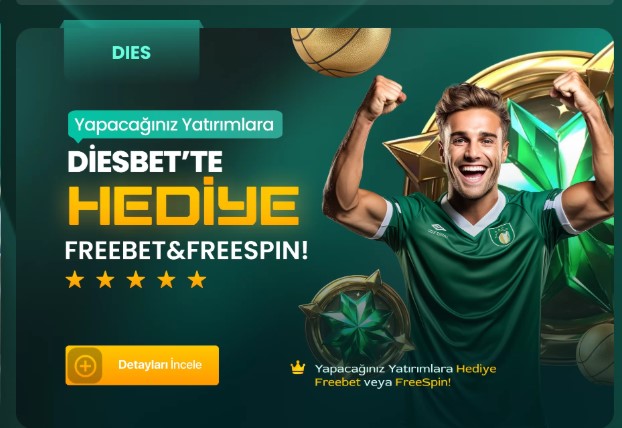622x428 pixels.
Task: Click the Hediye Freebet veya FreeSpin caption
Action: click(405, 375)
